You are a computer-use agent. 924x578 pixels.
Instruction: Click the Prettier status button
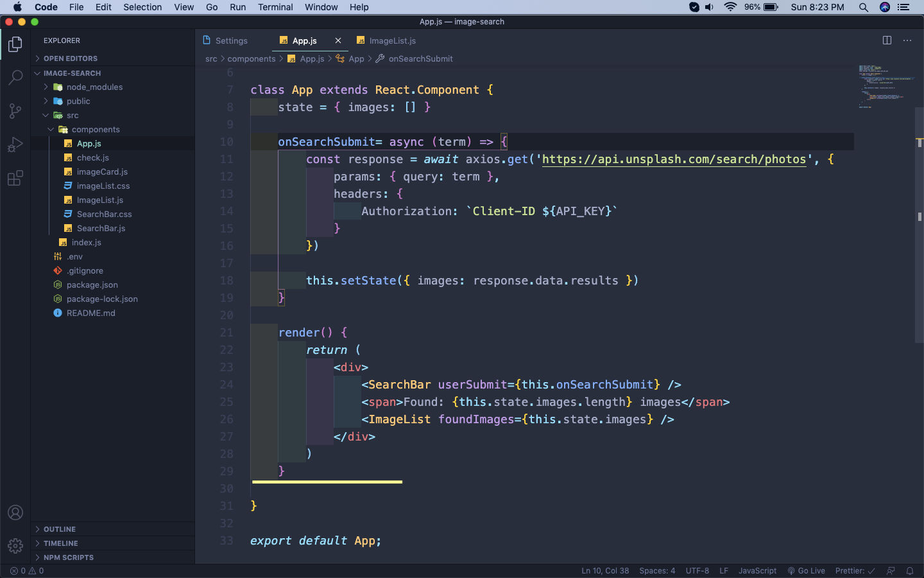(854, 571)
